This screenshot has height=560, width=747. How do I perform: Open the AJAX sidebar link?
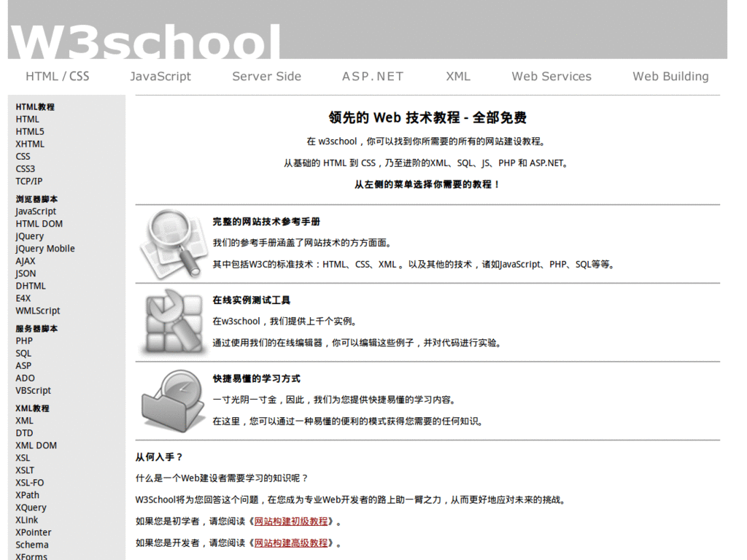(x=25, y=260)
